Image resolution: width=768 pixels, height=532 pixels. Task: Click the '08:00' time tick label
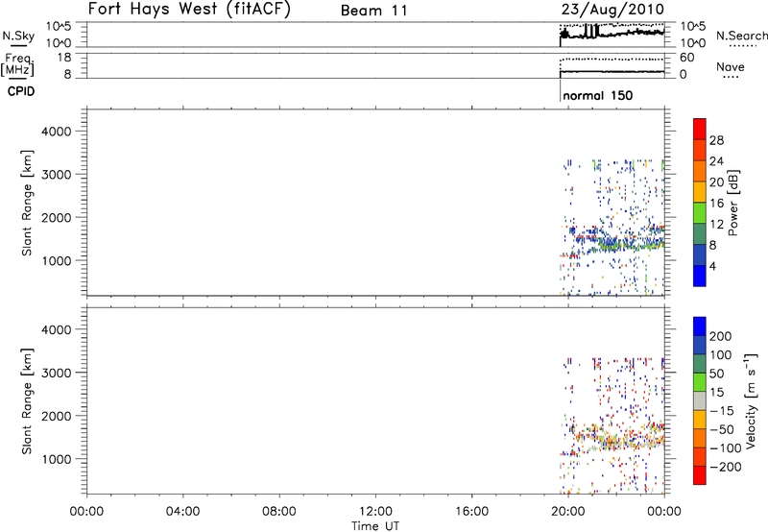point(279,512)
